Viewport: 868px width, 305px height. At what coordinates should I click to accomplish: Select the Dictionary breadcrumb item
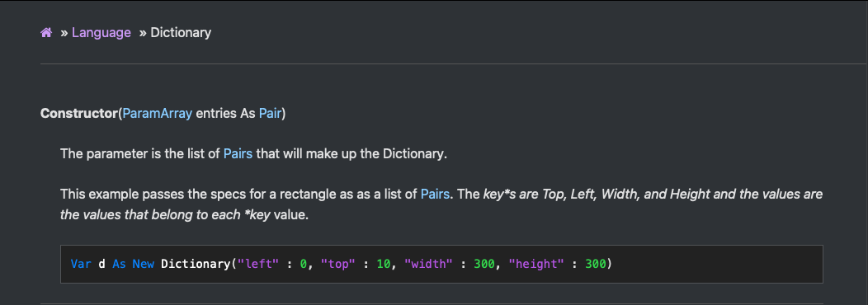(x=181, y=33)
